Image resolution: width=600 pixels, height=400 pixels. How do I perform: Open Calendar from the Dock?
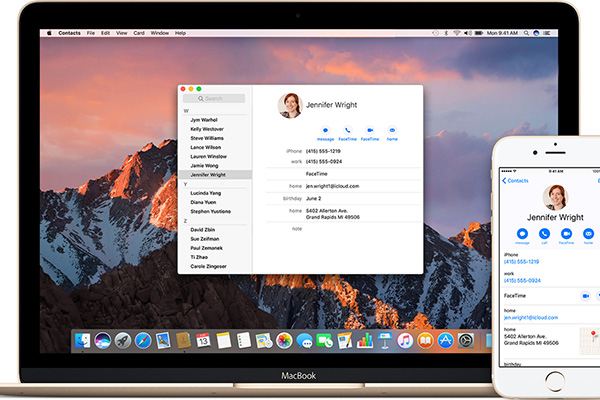[203, 341]
